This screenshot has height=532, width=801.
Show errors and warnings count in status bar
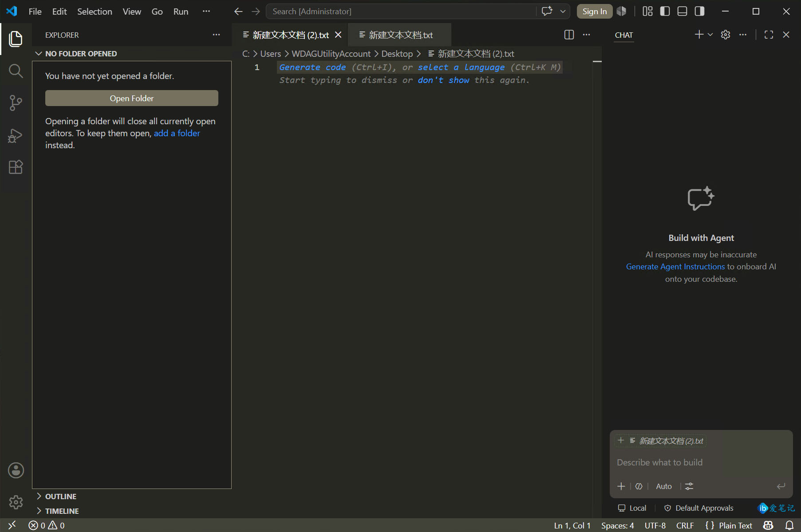click(47, 525)
